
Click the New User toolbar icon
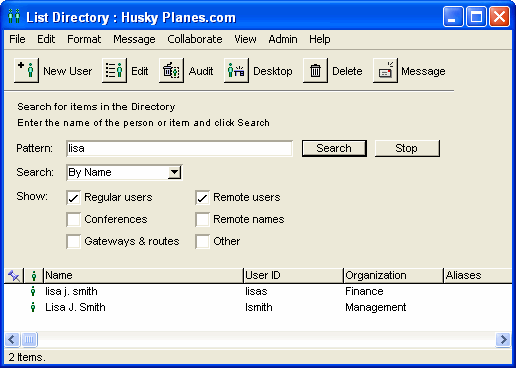click(26, 70)
